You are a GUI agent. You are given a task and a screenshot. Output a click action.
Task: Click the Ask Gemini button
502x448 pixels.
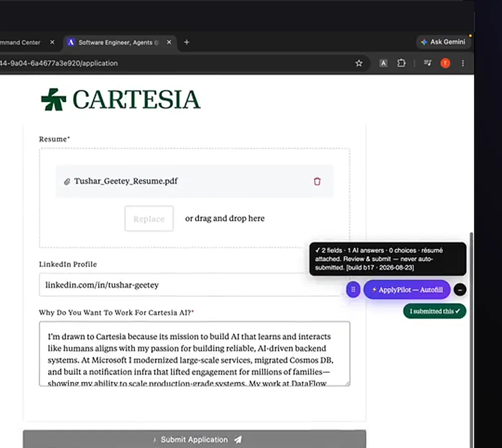[x=443, y=42]
